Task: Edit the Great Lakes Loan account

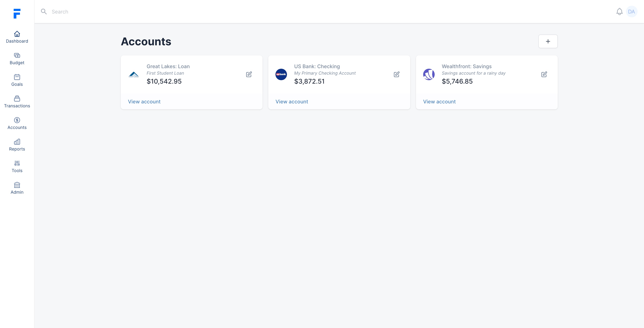Action: [x=249, y=74]
